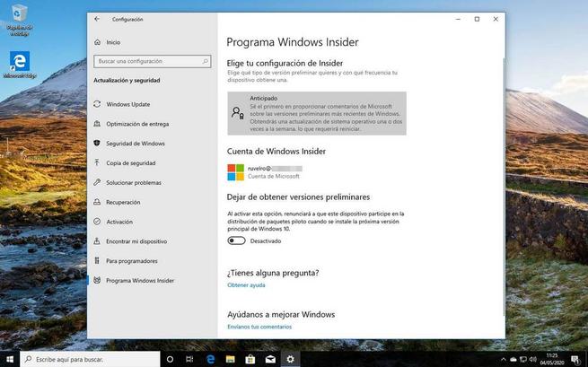Click the Recuperación icon
The width and height of the screenshot is (588, 367).
(97, 202)
